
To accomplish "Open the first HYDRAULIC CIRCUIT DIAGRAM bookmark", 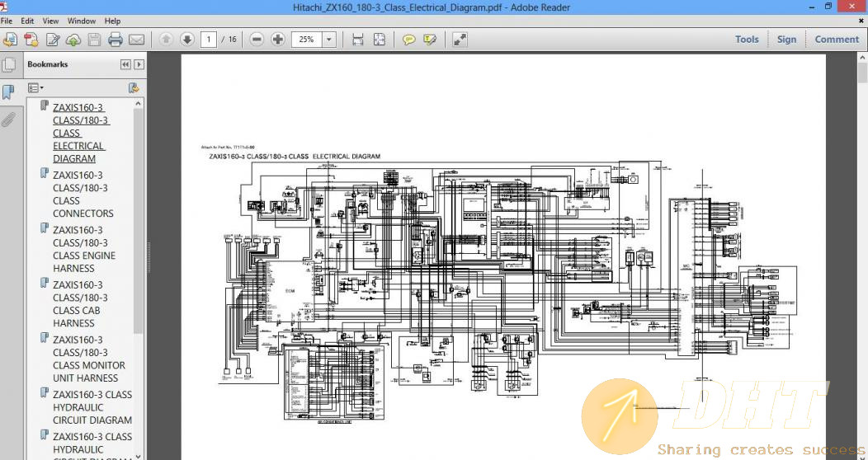I will pyautogui.click(x=92, y=407).
